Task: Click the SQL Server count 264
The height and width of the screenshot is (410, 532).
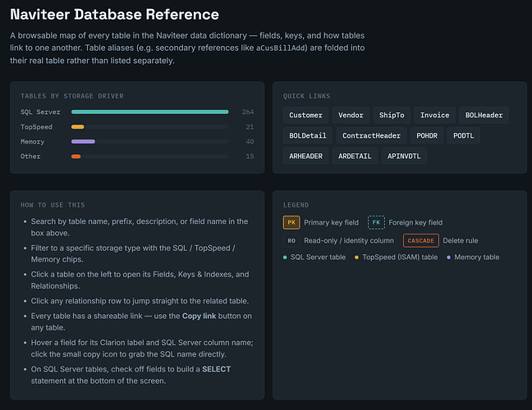Action: click(x=248, y=112)
